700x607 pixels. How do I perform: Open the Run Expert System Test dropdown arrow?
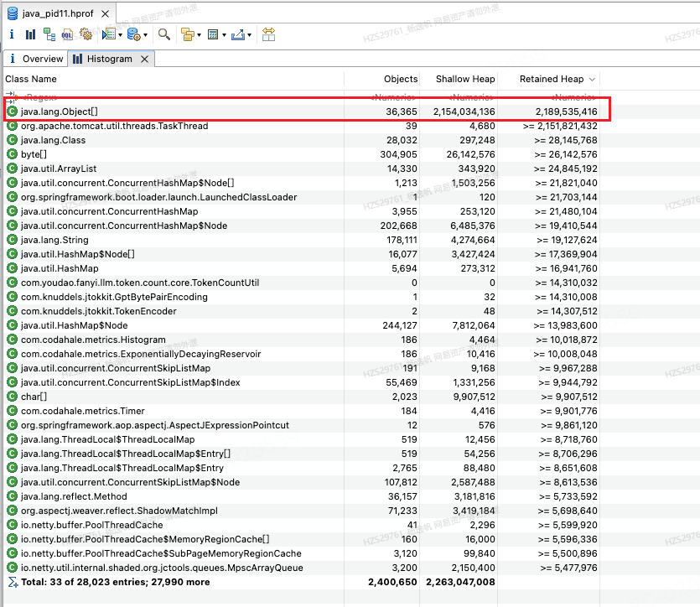point(120,35)
